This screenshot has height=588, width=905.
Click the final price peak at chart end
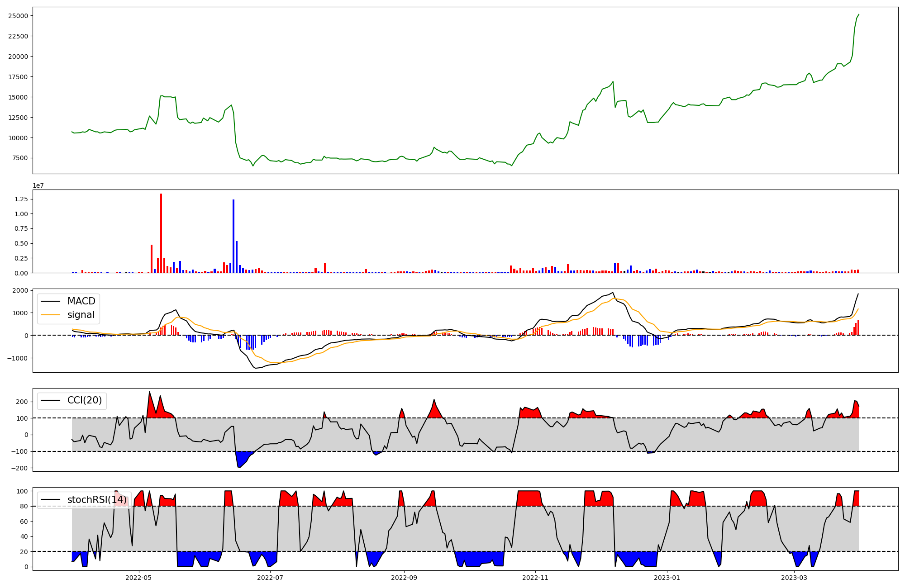pos(858,14)
